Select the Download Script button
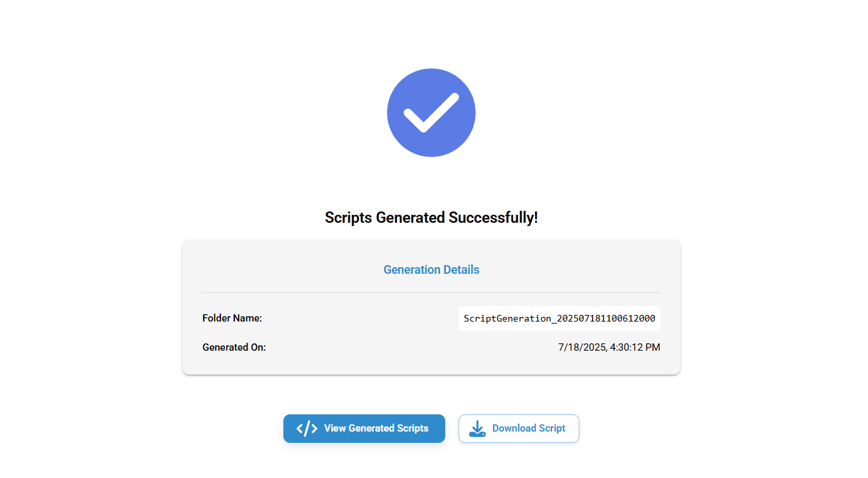The height and width of the screenshot is (478, 868). coord(519,428)
